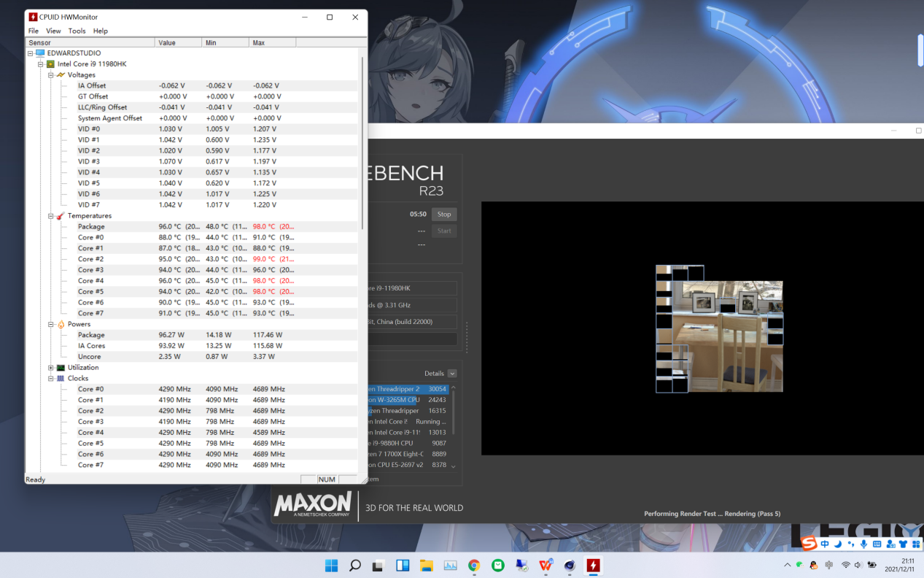Open the Wi-Fi network tray icon
924x578 pixels.
(845, 565)
